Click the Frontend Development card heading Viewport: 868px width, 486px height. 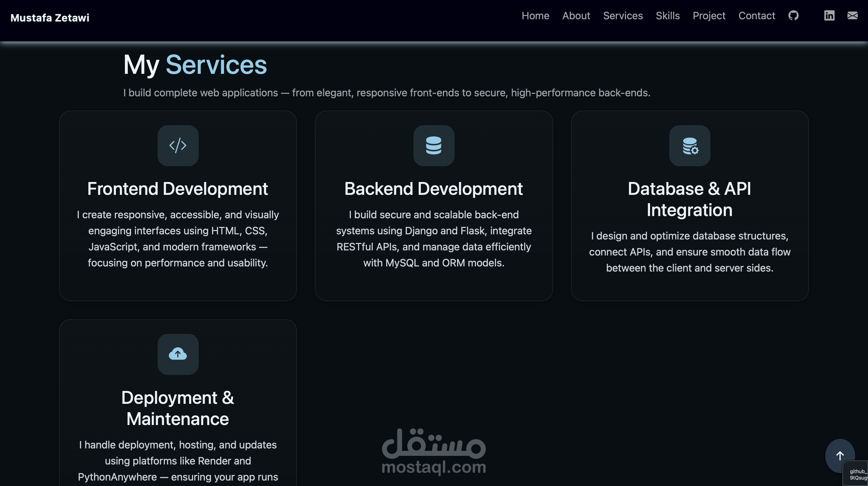click(178, 189)
